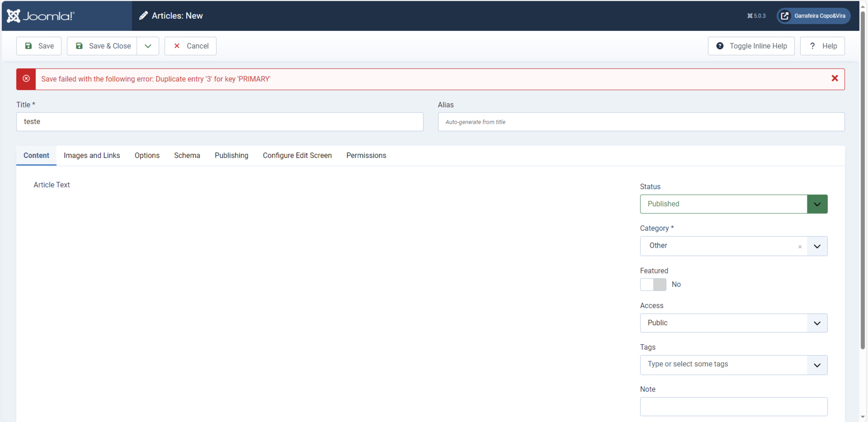Toggle the Featured switch
This screenshot has height=422, width=868.
(653, 284)
